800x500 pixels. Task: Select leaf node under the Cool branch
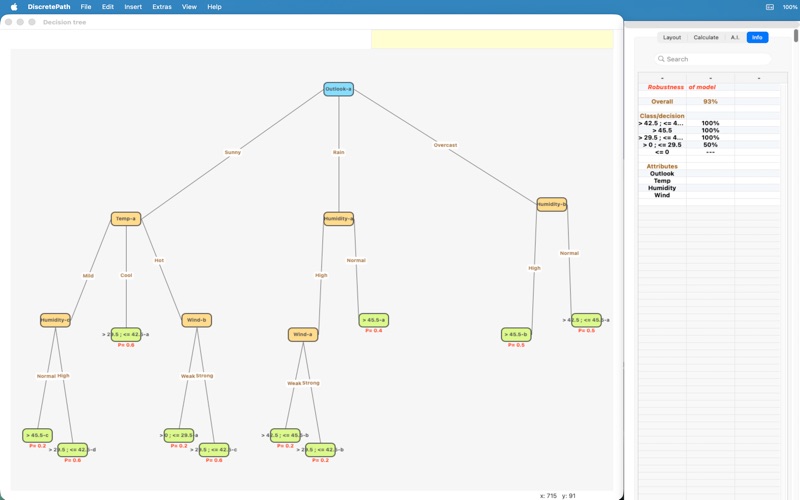pos(126,335)
